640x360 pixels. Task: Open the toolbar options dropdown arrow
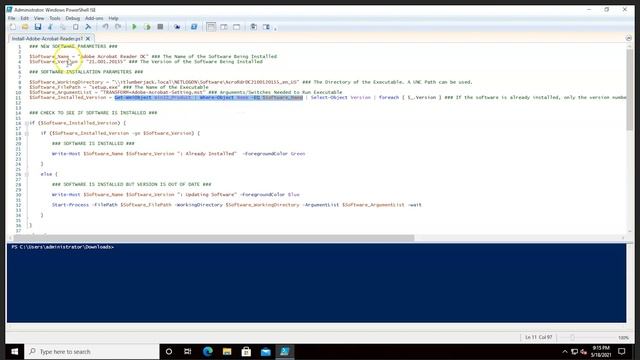[276, 28]
